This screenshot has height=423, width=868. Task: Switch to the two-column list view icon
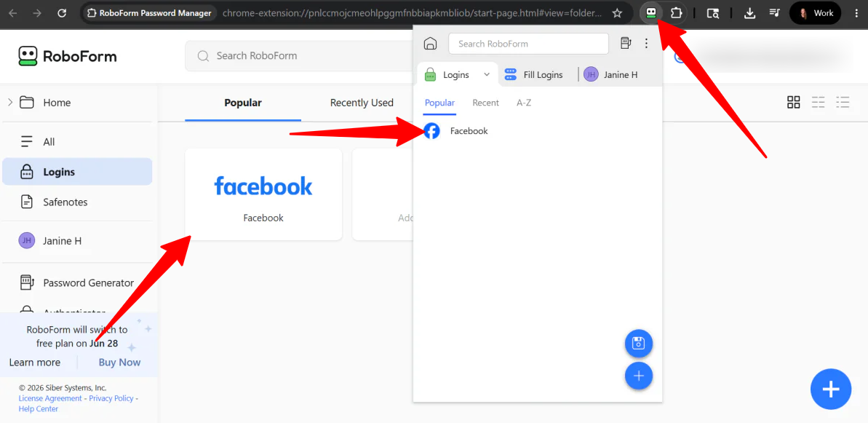click(x=819, y=102)
